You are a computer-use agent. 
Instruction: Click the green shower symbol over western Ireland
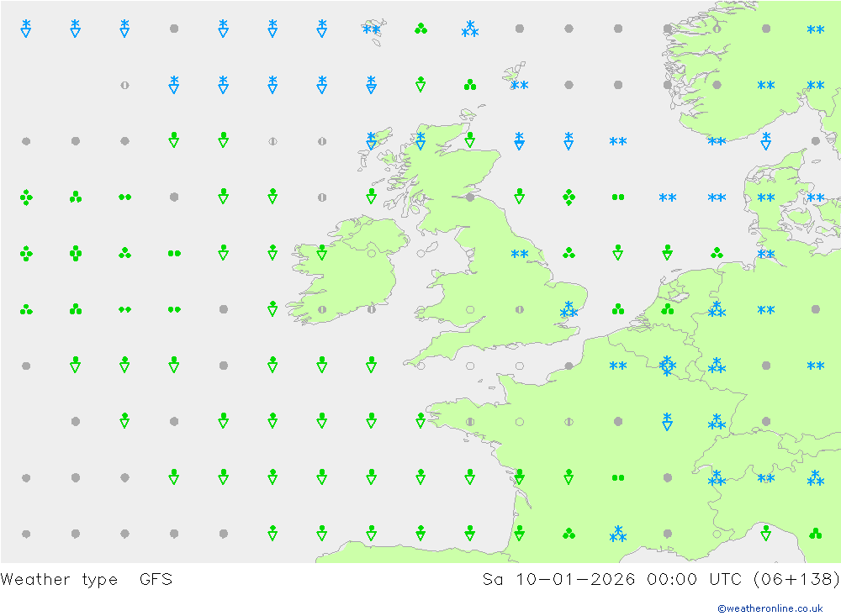coord(322,252)
